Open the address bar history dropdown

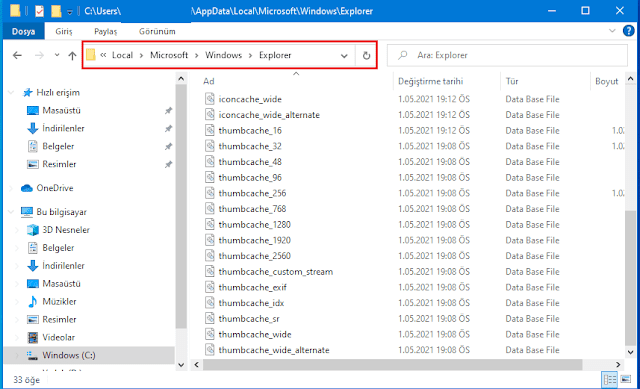coord(344,56)
